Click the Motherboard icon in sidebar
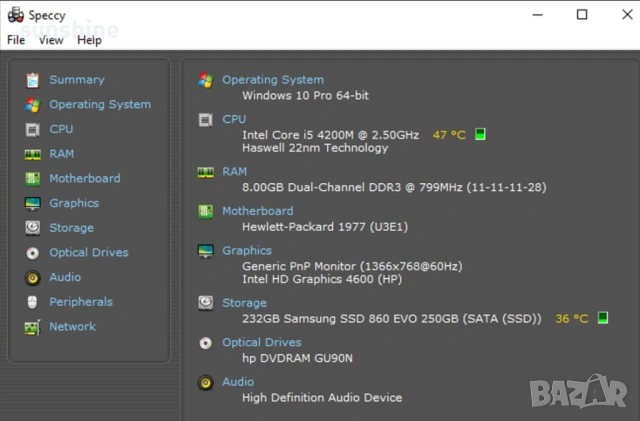This screenshot has height=421, width=640. (x=32, y=179)
